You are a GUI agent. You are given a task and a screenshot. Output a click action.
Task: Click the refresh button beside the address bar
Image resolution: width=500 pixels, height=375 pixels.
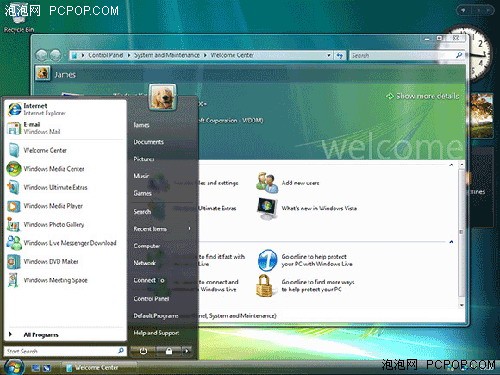click(x=340, y=55)
